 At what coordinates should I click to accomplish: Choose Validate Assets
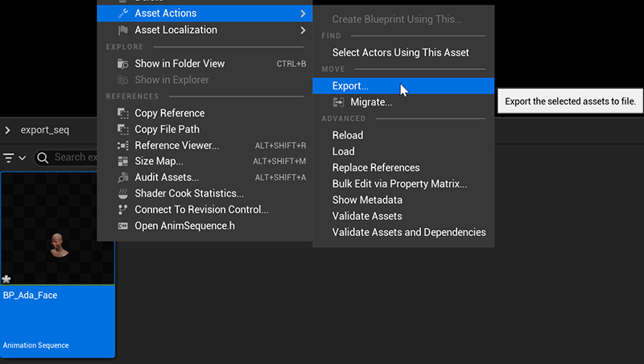(x=403, y=216)
